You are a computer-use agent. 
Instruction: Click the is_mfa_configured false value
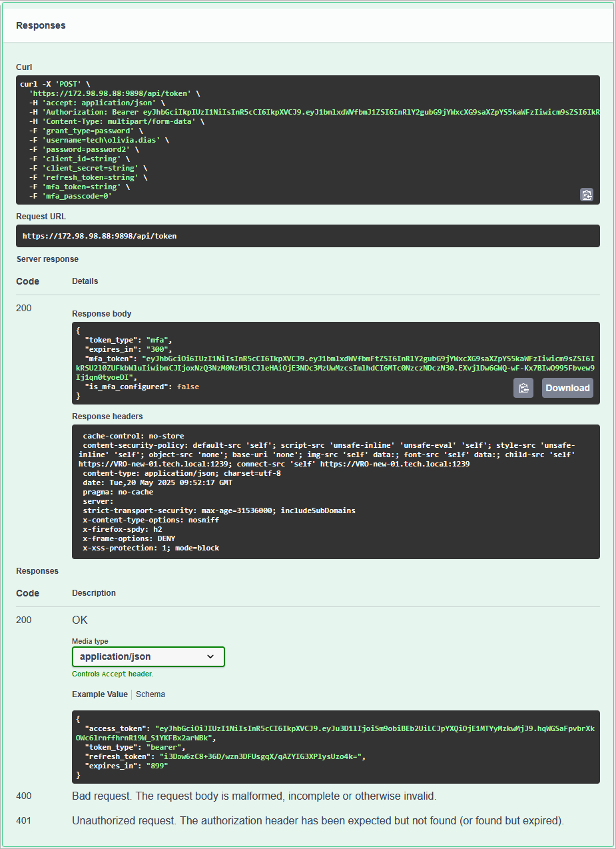pos(188,386)
